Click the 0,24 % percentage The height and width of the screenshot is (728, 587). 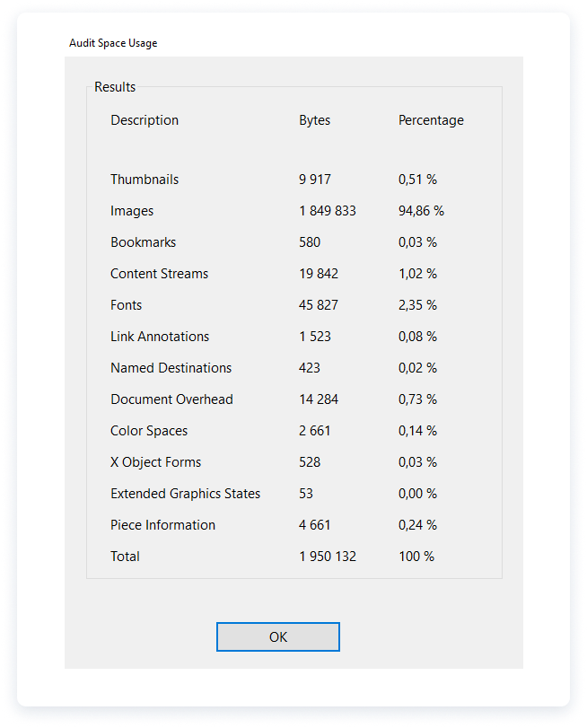[x=417, y=525]
